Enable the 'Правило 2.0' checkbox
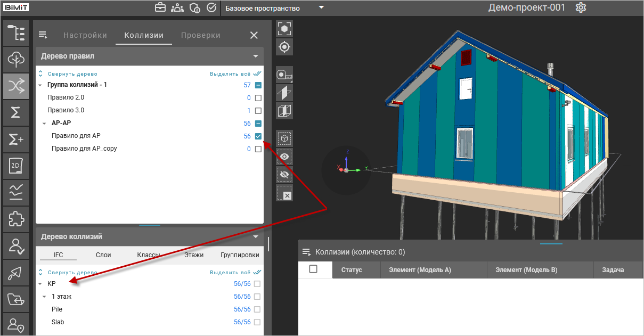644x336 pixels. (258, 98)
